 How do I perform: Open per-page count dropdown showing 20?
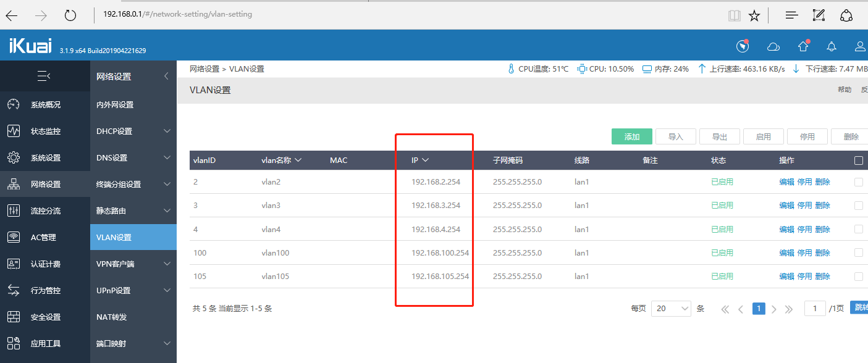click(x=671, y=308)
